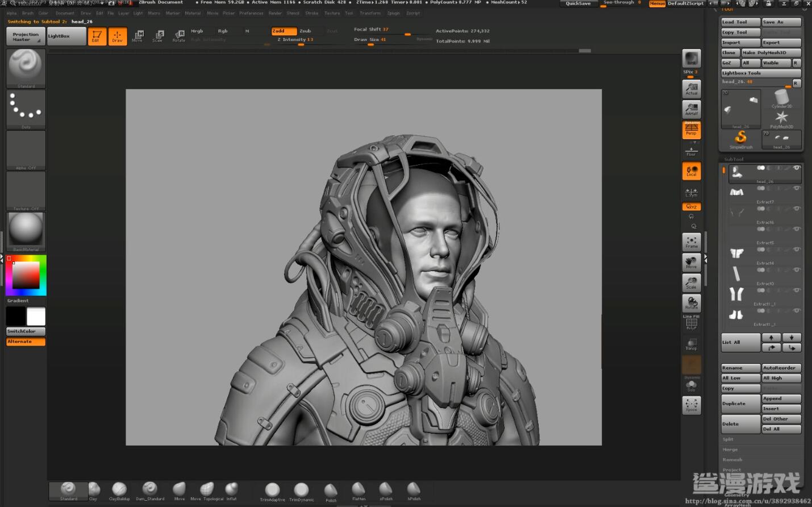The width and height of the screenshot is (812, 507).
Task: Click the Append subtool button
Action: pos(781,398)
